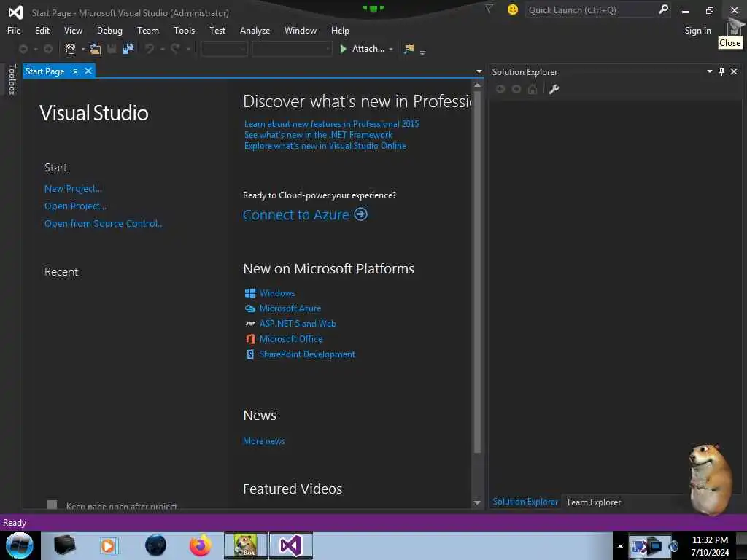Open the Windows Start orb
747x560 pixels.
point(19,545)
